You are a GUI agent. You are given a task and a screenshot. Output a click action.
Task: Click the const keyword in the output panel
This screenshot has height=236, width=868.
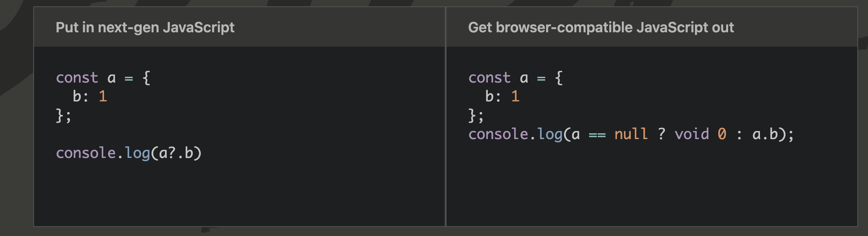489,78
